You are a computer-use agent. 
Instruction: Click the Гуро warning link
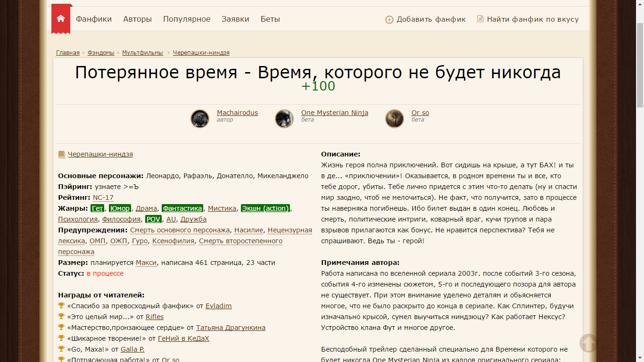(140, 241)
